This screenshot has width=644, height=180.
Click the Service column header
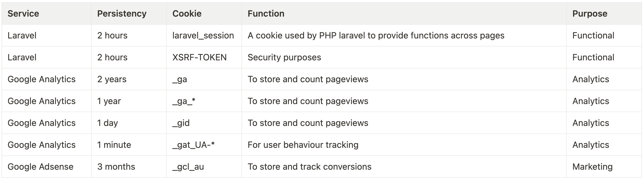point(23,14)
